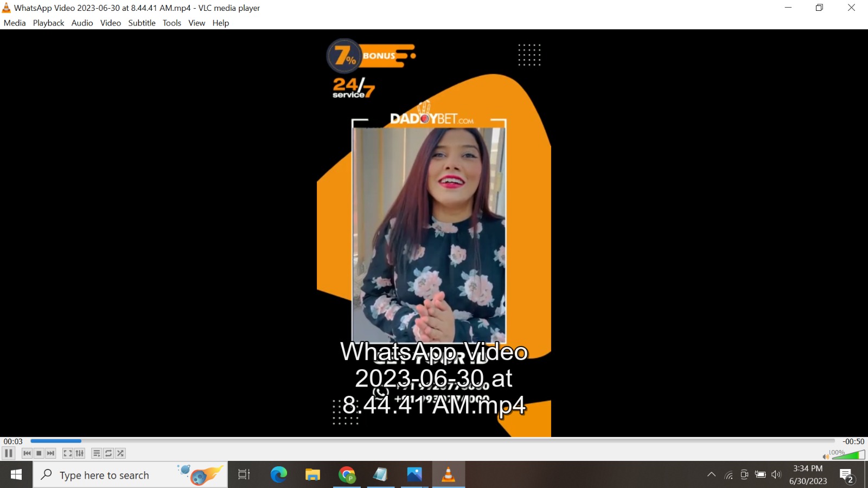Stop the video playback

click(x=39, y=453)
